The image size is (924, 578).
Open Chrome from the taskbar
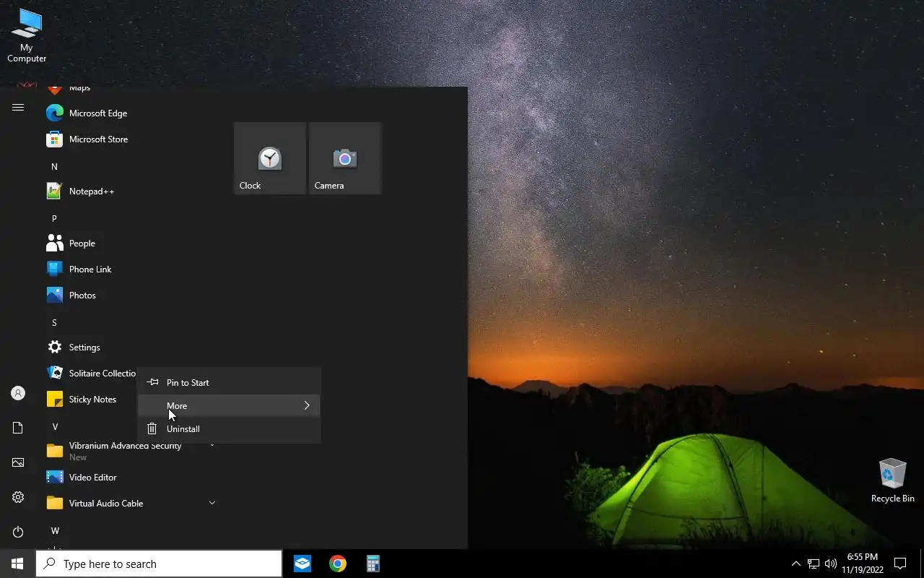pyautogui.click(x=337, y=564)
